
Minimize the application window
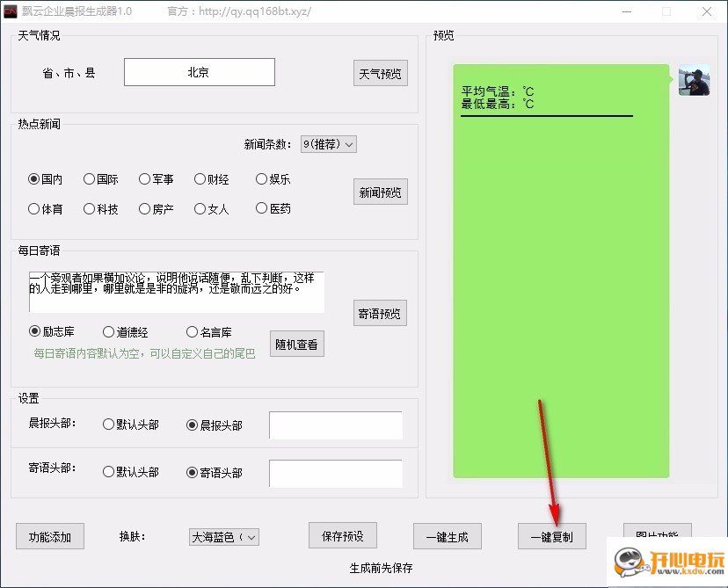pyautogui.click(x=627, y=11)
